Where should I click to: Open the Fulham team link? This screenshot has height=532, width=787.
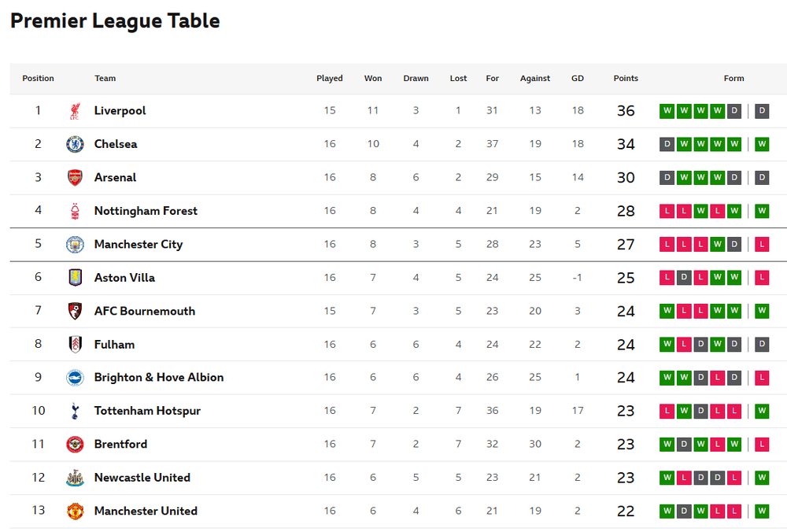114,344
